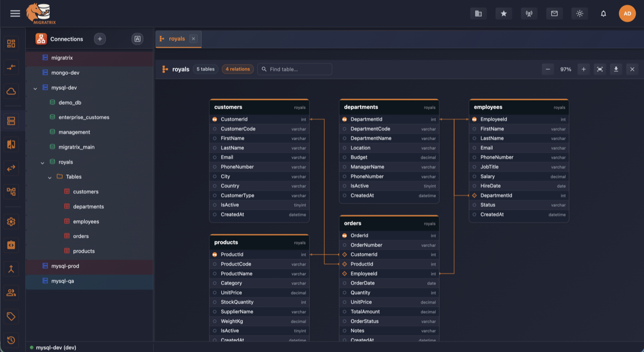Open the Dashboard icon in the left sidebar

pos(11,43)
